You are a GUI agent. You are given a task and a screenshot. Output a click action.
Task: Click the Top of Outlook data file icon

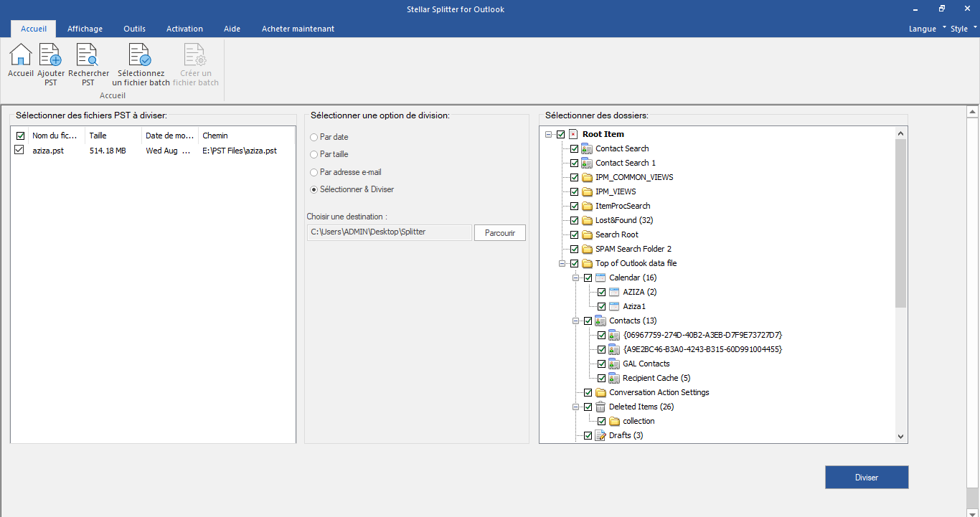click(x=587, y=263)
